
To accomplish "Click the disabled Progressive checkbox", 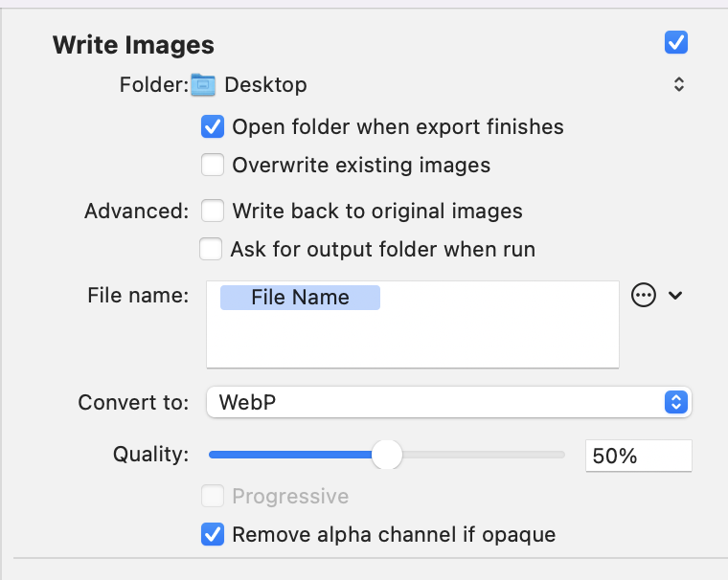I will point(213,496).
